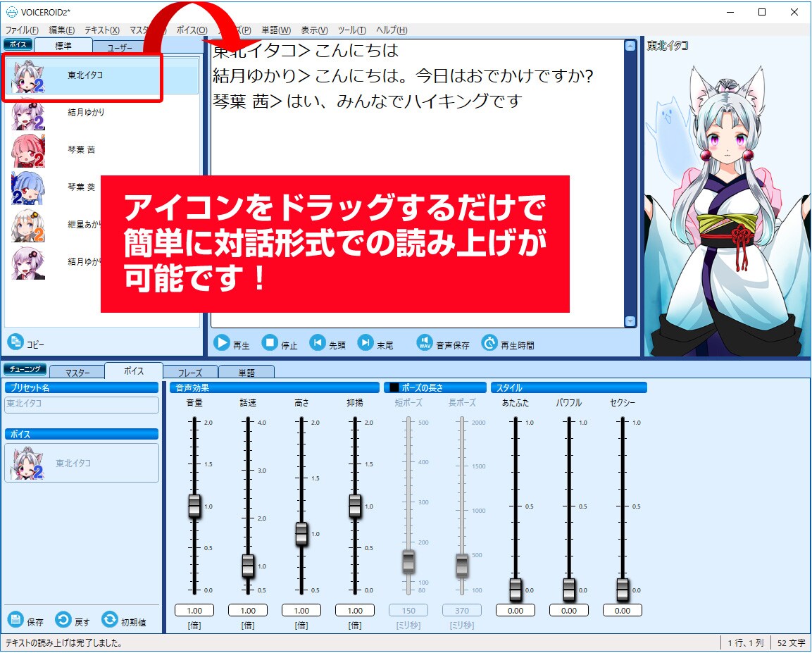Viewport: 812px width, 653px height.
Task: Click the あたふた style slider handle
Action: [x=516, y=590]
